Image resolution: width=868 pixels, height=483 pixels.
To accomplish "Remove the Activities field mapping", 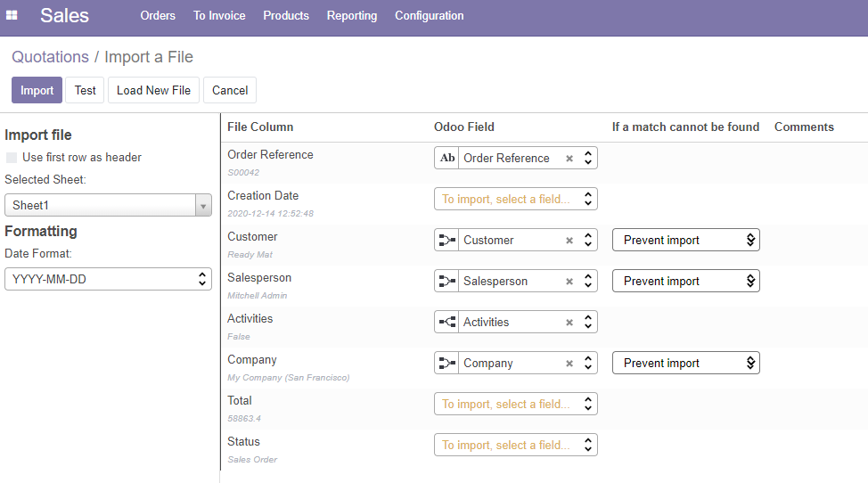I will point(569,323).
